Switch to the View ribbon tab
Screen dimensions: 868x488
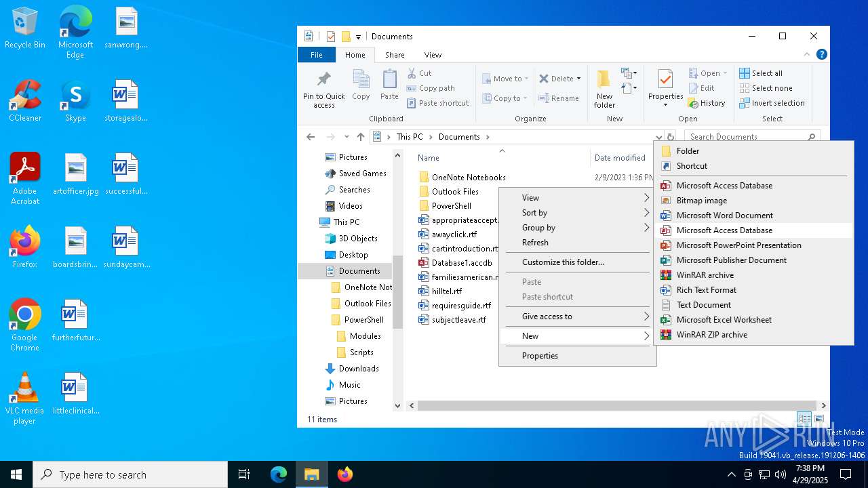[433, 55]
